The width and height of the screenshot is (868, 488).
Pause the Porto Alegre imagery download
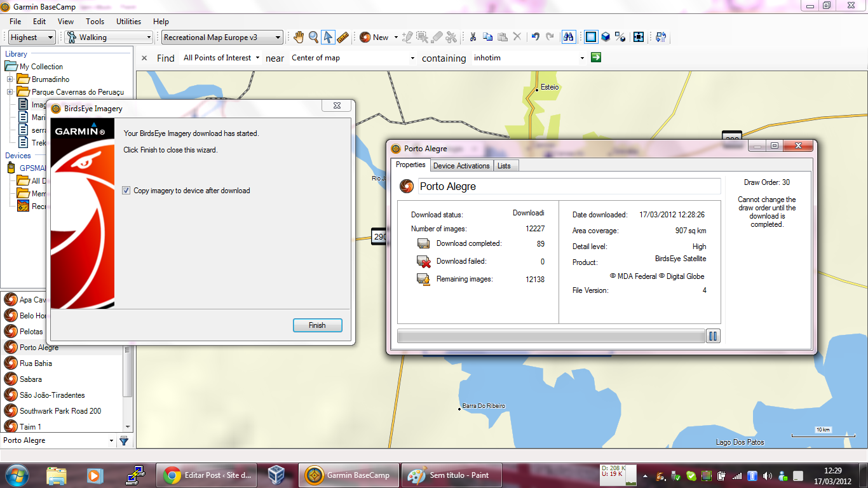[x=713, y=336]
